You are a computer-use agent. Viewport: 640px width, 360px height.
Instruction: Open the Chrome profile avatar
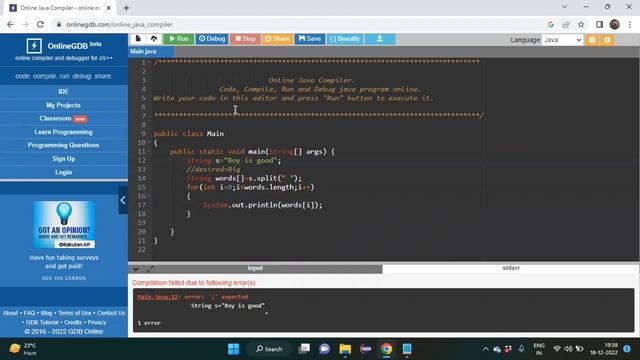(x=615, y=24)
